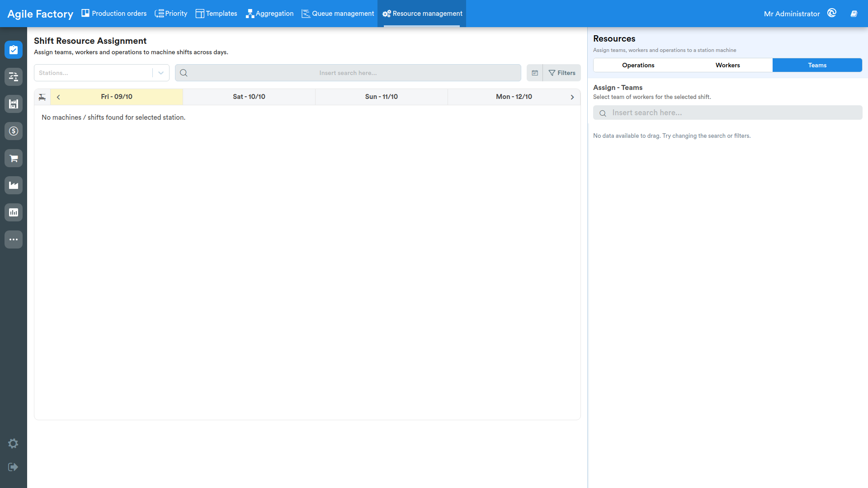Click the search magnifier in main search bar
Image resolution: width=868 pixels, height=488 pixels.
[x=184, y=73]
